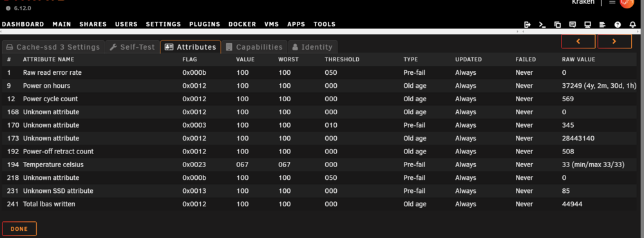Click attribute number 218
Image resolution: width=644 pixels, height=238 pixels.
point(13,177)
